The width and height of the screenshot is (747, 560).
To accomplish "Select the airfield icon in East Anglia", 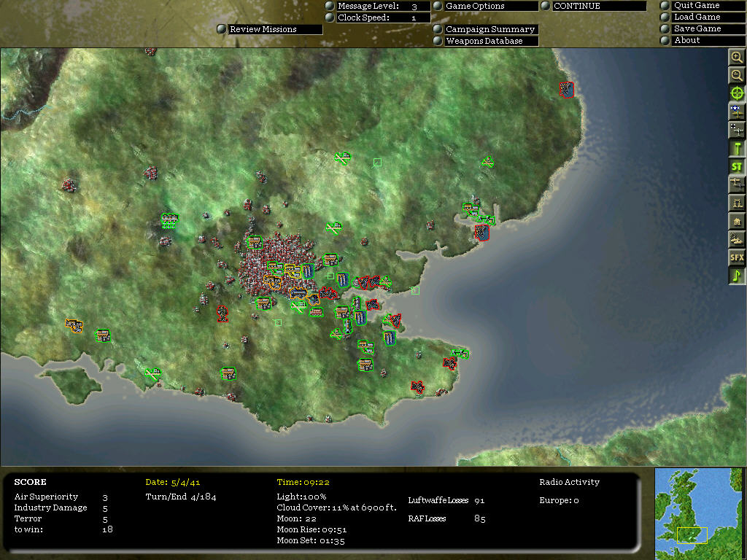I will click(x=487, y=162).
